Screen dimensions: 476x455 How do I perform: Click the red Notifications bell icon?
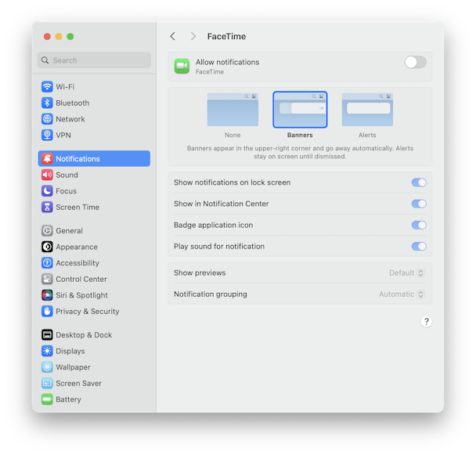click(x=47, y=158)
